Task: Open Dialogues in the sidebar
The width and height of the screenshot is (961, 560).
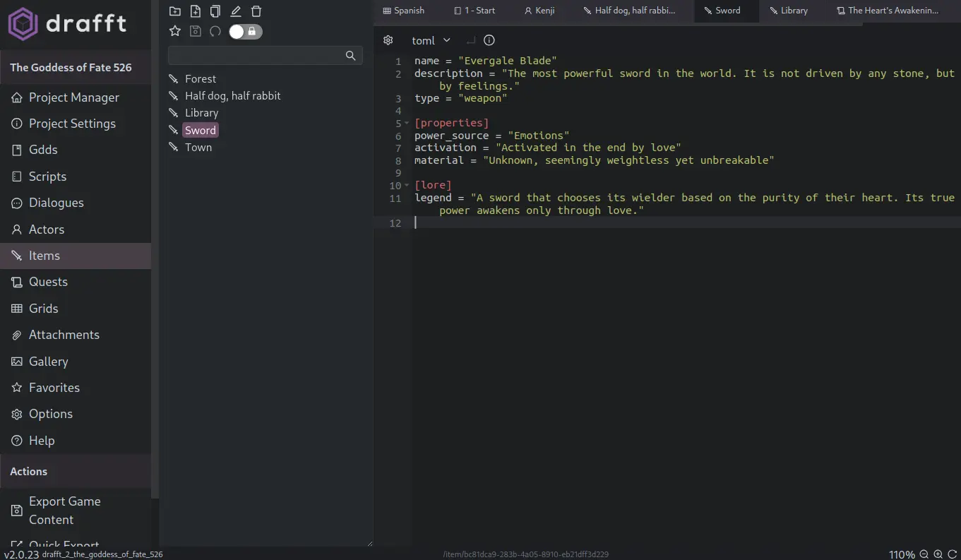Action: pos(56,203)
